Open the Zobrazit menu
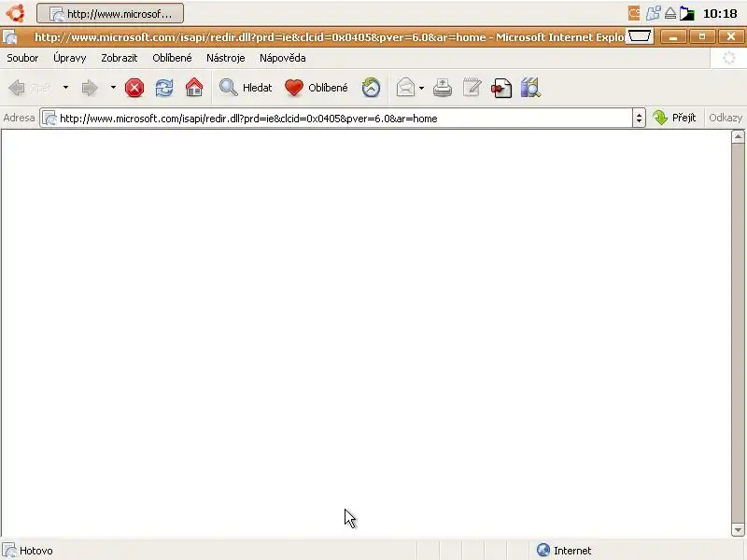This screenshot has height=560, width=747. 120,58
